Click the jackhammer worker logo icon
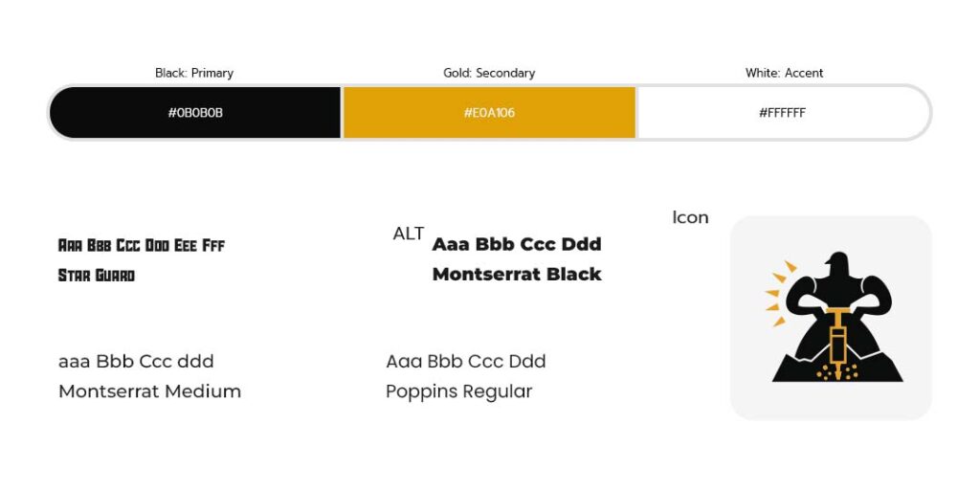The height and width of the screenshot is (490, 980). click(x=831, y=318)
